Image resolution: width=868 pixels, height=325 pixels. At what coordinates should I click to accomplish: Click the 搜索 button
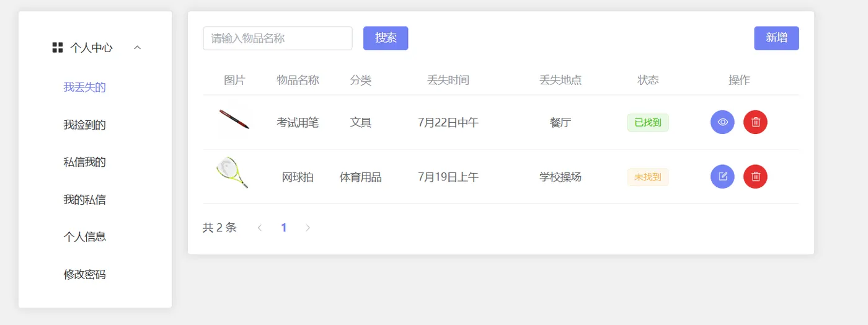[386, 38]
